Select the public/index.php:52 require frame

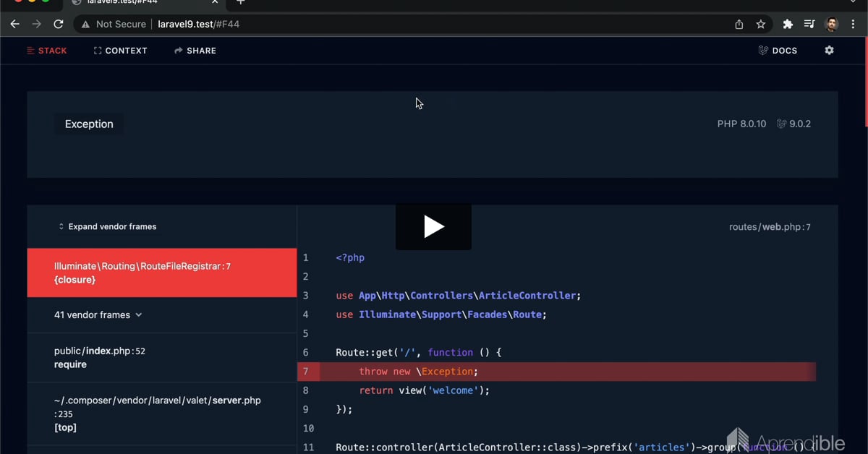[162, 358]
